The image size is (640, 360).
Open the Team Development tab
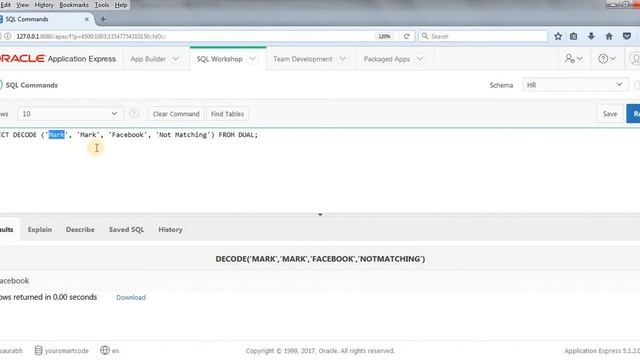point(303,59)
